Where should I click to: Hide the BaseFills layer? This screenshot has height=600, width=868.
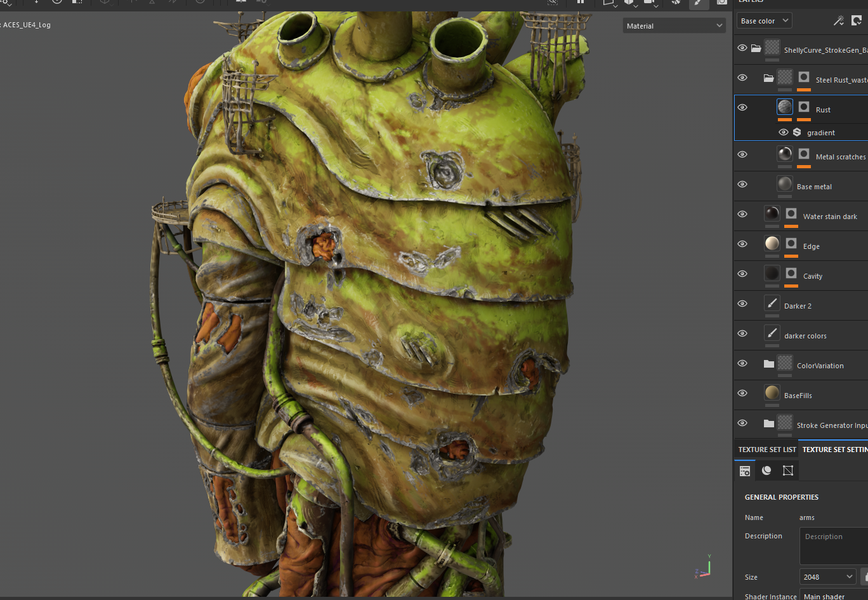point(742,393)
